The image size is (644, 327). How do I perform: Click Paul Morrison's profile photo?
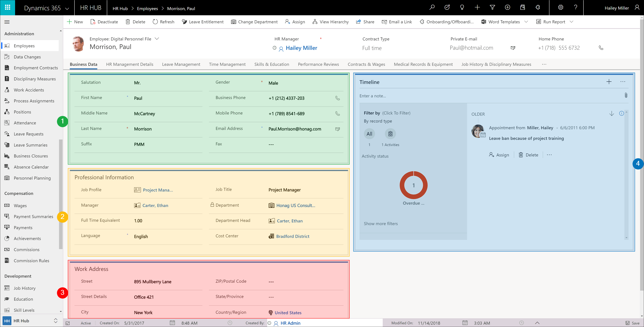point(78,44)
